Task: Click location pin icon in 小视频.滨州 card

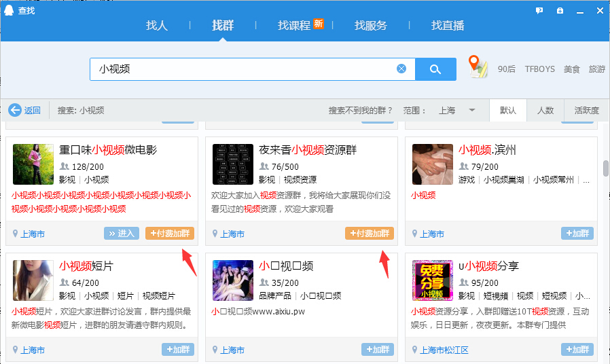Action: tap(414, 234)
